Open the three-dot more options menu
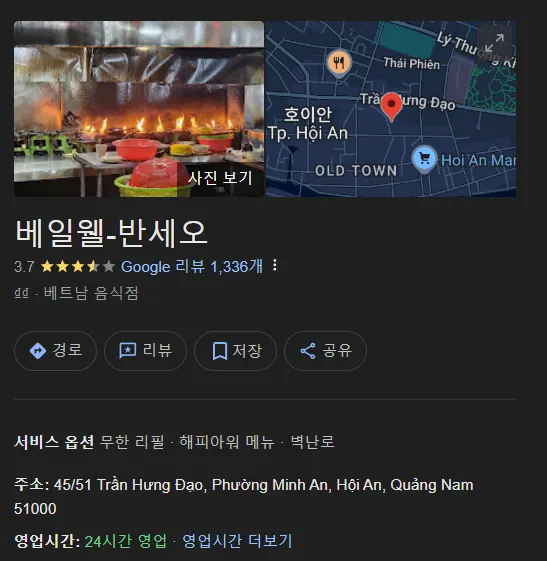 click(274, 265)
